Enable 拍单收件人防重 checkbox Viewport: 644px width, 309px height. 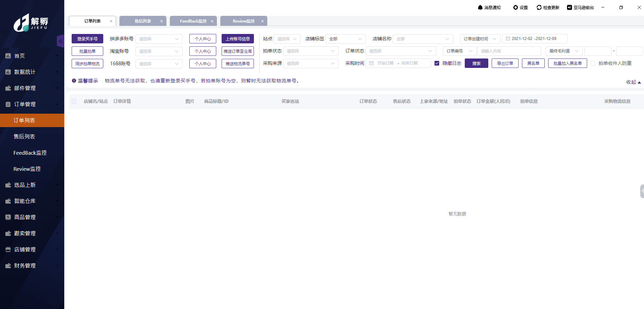click(x=593, y=63)
